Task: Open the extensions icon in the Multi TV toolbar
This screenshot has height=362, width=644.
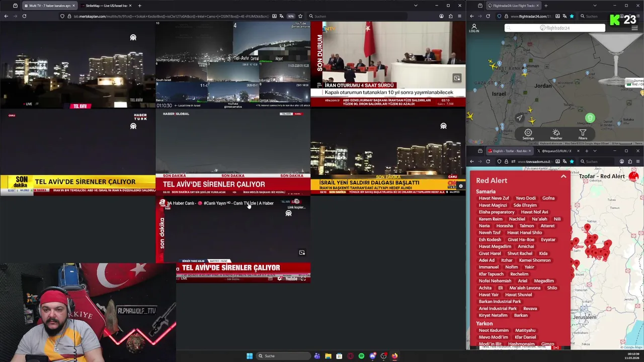Action: (450, 16)
